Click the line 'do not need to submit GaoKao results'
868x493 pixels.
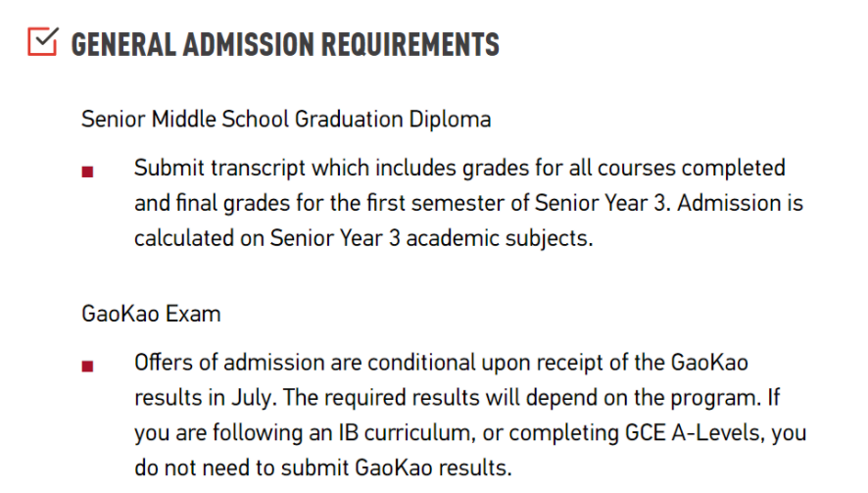(322, 468)
